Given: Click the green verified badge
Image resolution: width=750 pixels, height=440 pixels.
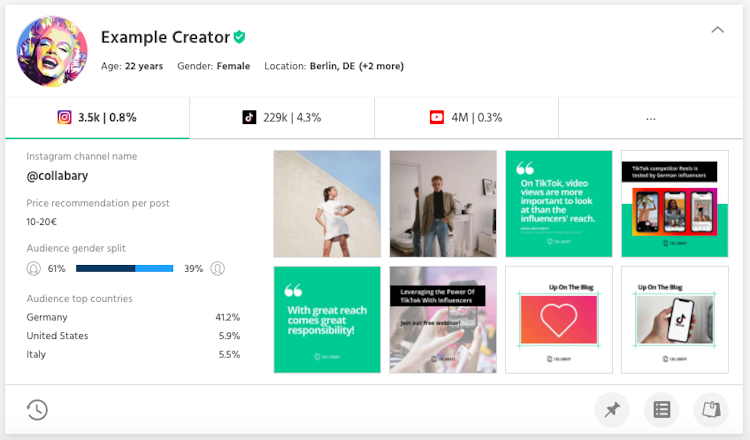Looking at the screenshot, I should click(239, 37).
